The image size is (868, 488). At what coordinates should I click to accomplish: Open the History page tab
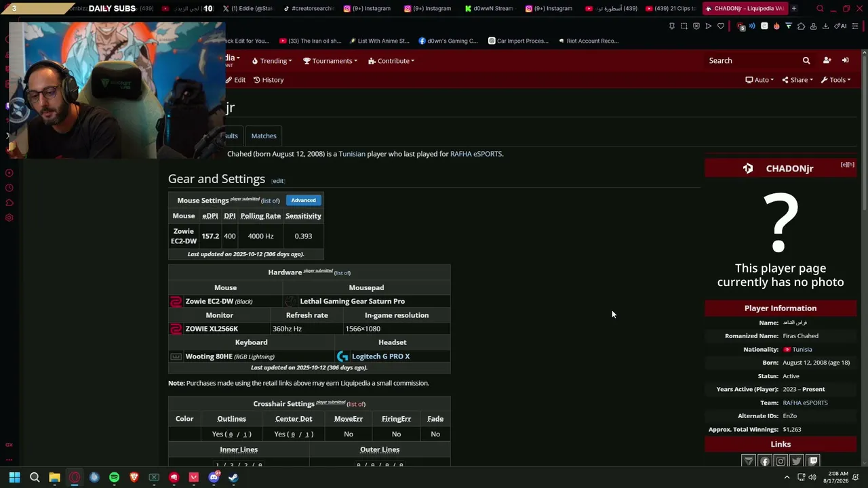(x=269, y=80)
